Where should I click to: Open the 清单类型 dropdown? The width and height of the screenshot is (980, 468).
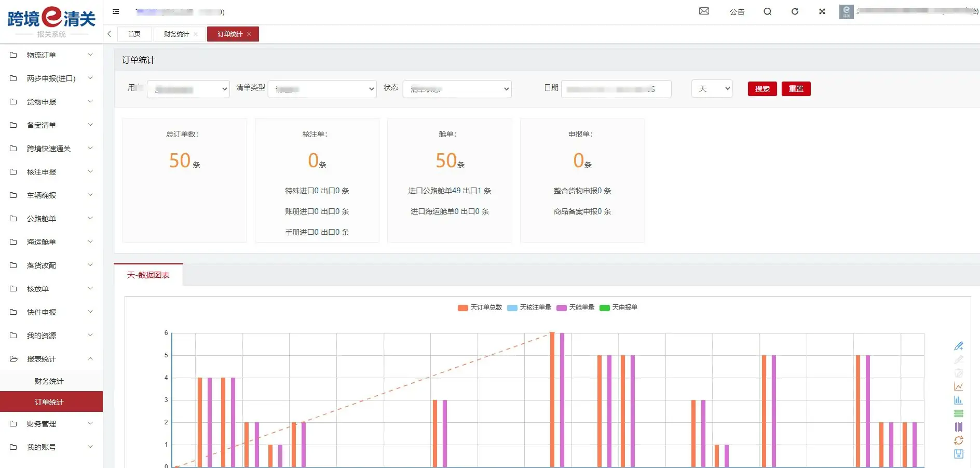click(322, 89)
